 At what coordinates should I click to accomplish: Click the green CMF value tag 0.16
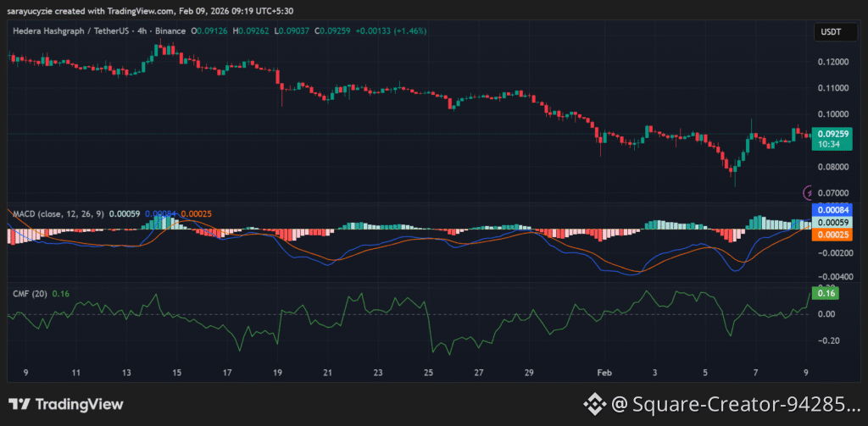click(826, 293)
